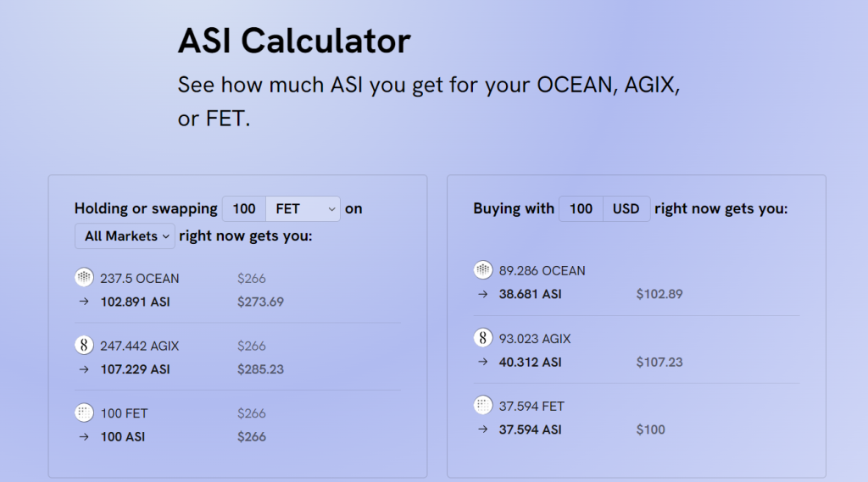The width and height of the screenshot is (868, 482).
Task: Click the OCEAN icon next to 89.286 OCEAN
Action: pos(483,270)
